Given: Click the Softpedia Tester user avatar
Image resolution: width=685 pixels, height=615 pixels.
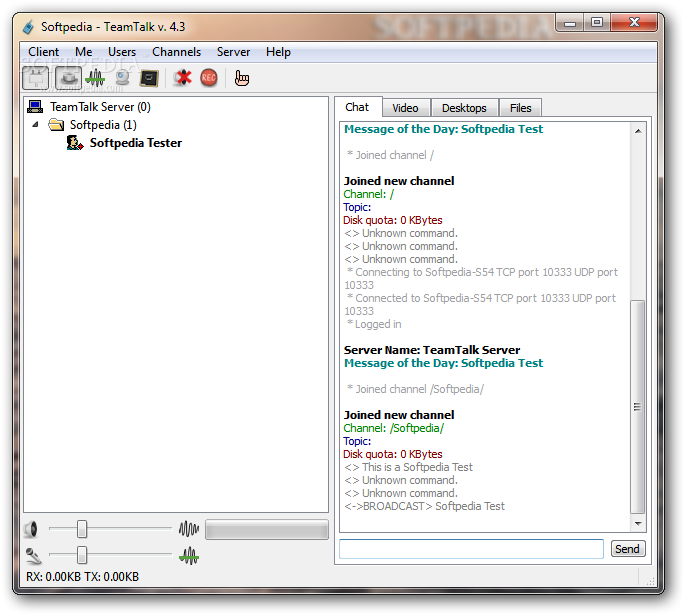Looking at the screenshot, I should point(75,143).
